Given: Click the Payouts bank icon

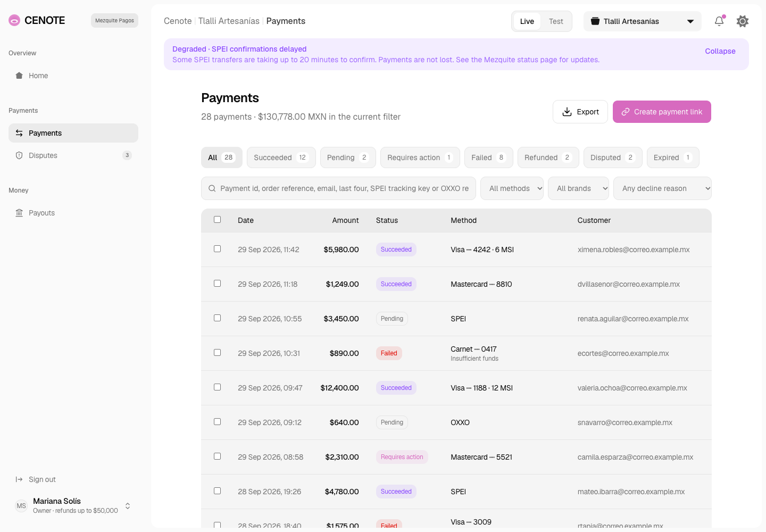Looking at the screenshot, I should 19,213.
